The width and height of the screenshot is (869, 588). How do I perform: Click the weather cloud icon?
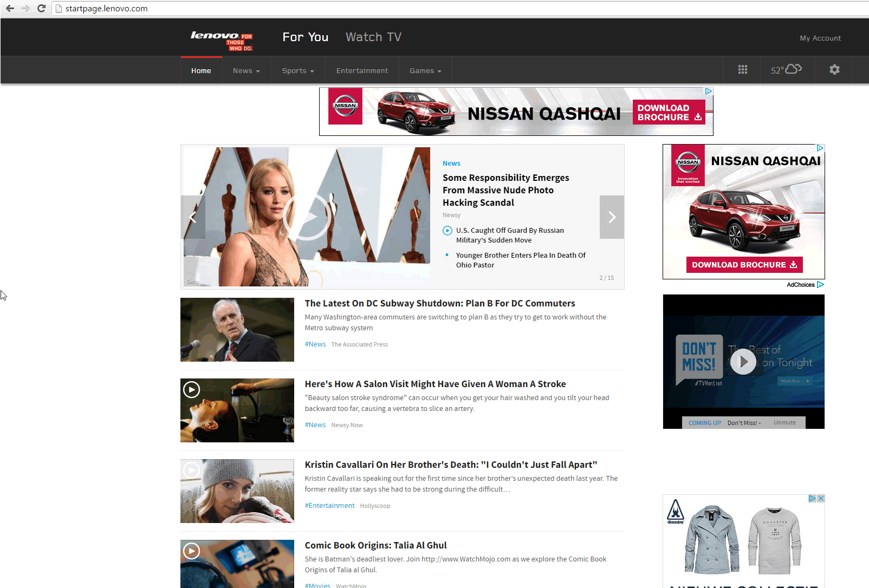(x=794, y=69)
